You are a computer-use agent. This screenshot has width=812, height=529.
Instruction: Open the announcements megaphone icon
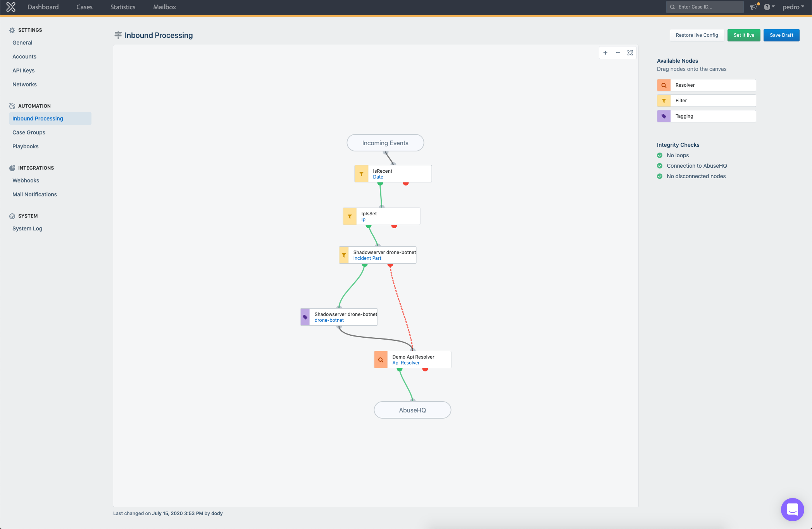[753, 7]
